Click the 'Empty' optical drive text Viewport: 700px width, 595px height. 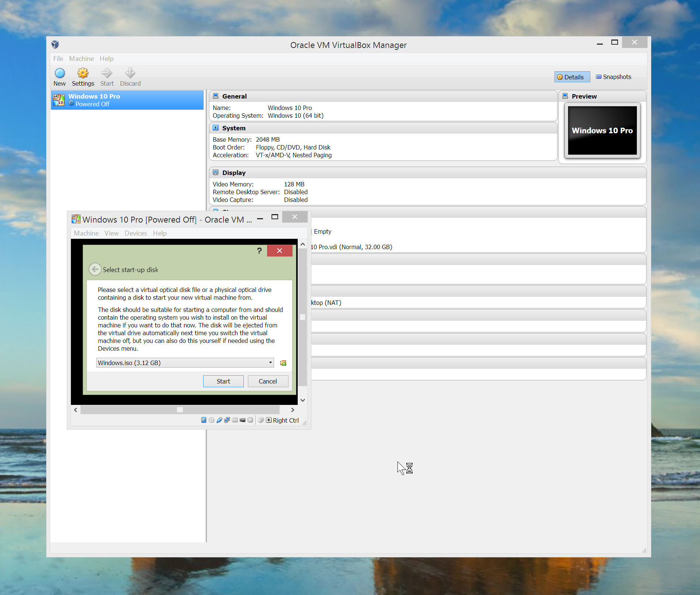coord(322,231)
